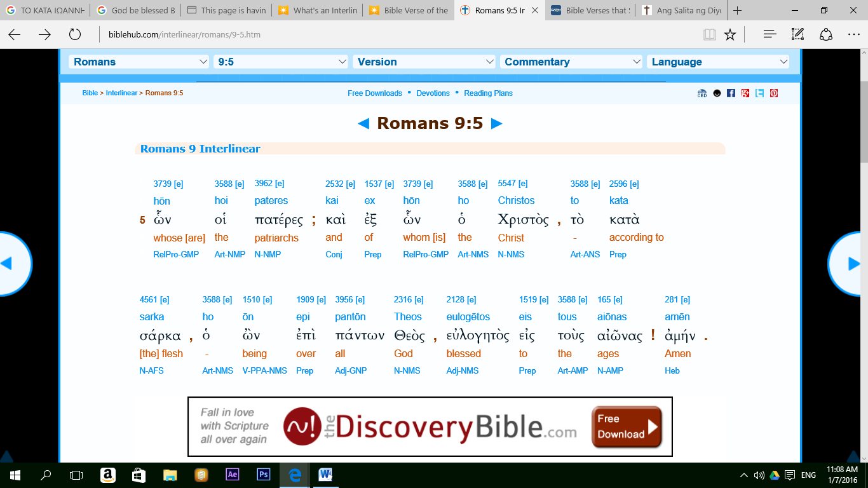Open the Free Downloads link

374,93
